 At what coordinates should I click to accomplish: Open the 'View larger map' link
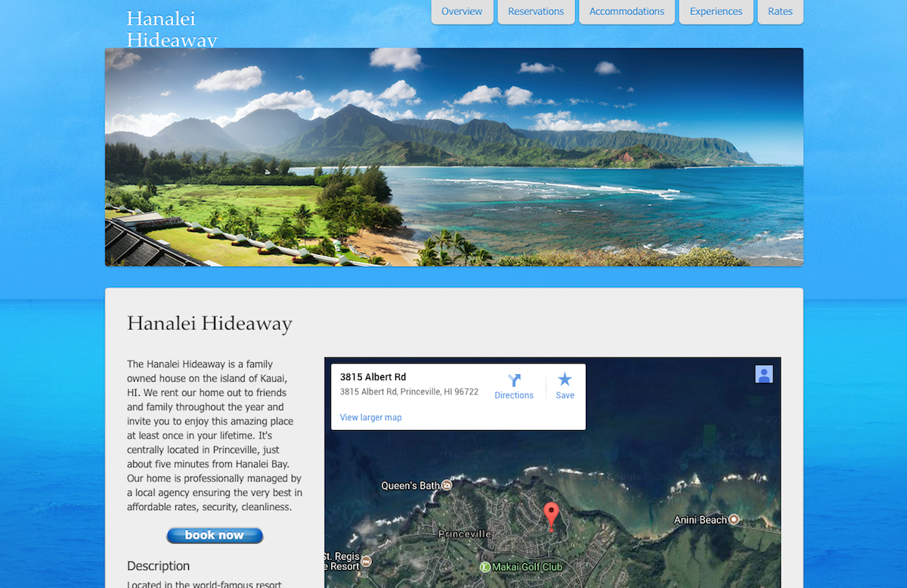[x=371, y=417]
